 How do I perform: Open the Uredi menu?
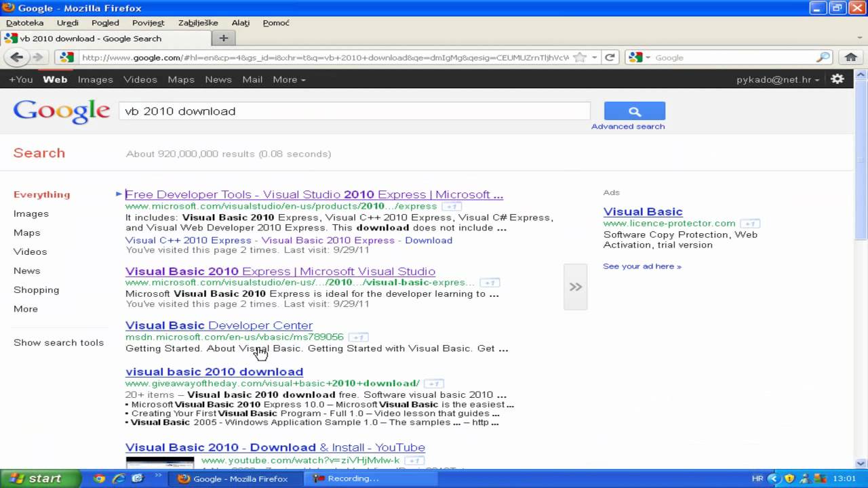68,22
